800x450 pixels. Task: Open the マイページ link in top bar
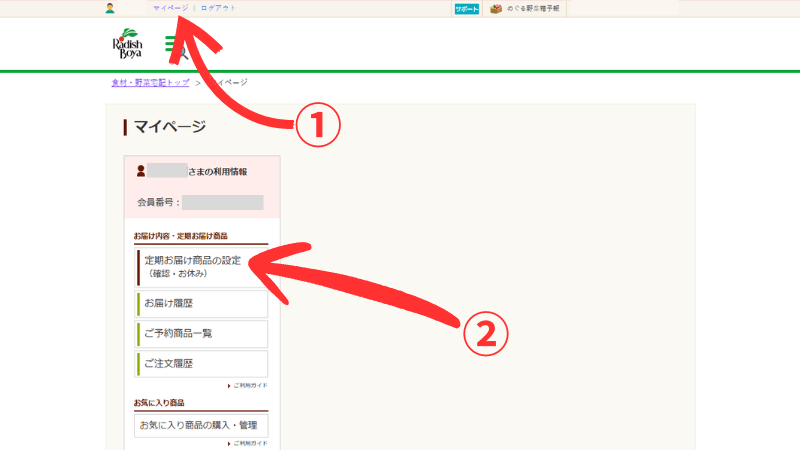click(170, 8)
